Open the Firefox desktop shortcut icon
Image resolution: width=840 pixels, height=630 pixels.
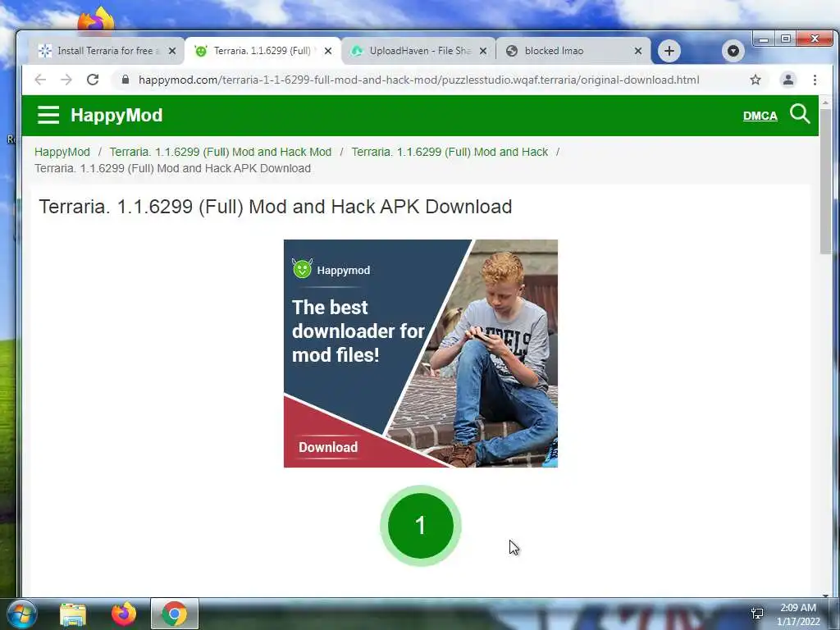[96, 20]
